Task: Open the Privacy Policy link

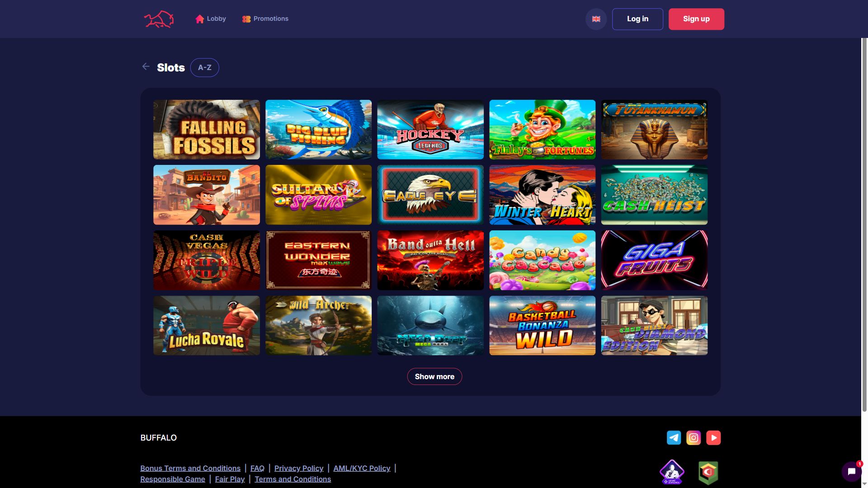Action: point(299,468)
